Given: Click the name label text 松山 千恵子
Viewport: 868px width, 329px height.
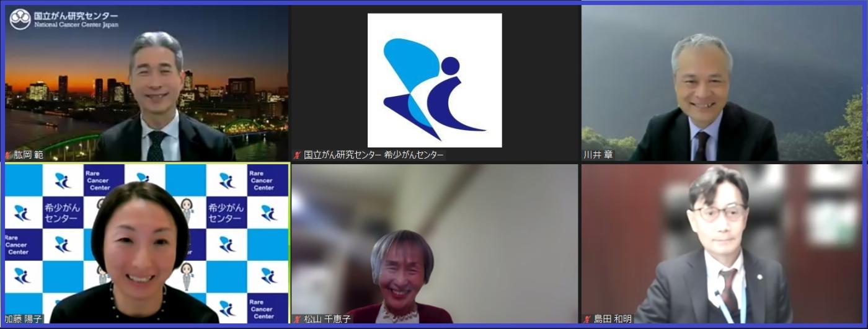Looking at the screenshot, I should tap(327, 319).
